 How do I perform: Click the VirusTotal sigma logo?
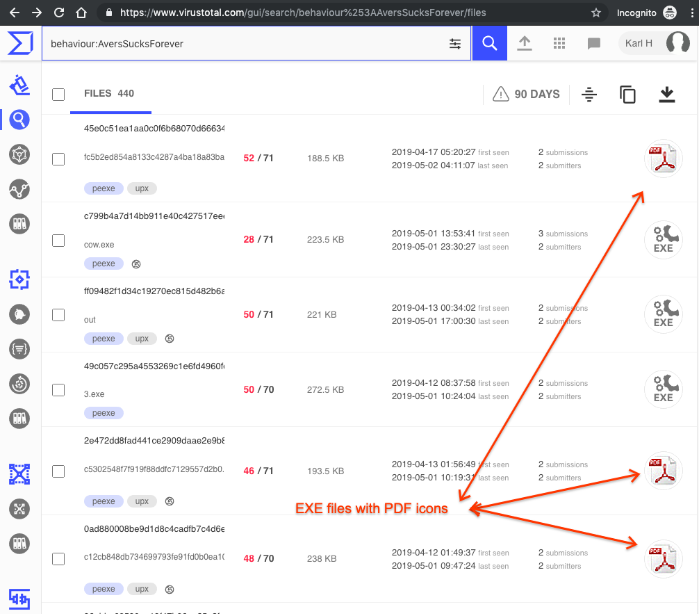[x=21, y=43]
